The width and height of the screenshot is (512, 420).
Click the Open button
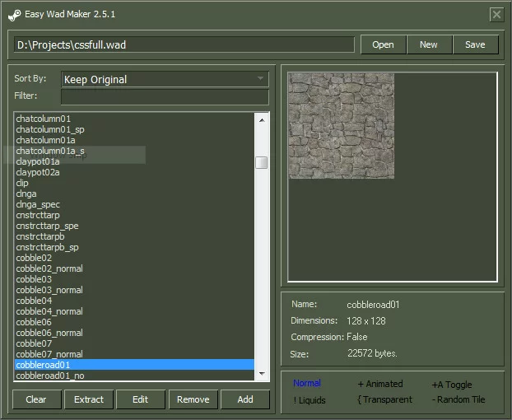click(383, 44)
